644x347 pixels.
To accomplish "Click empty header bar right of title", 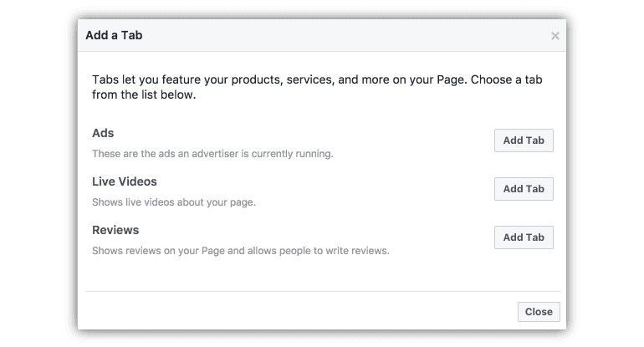I will click(335, 36).
